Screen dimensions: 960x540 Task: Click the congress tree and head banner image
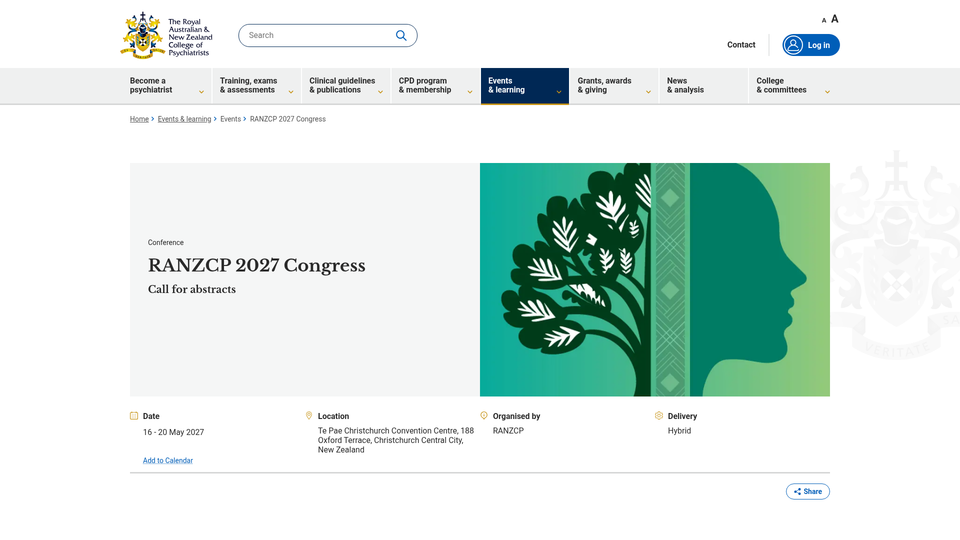(x=654, y=279)
